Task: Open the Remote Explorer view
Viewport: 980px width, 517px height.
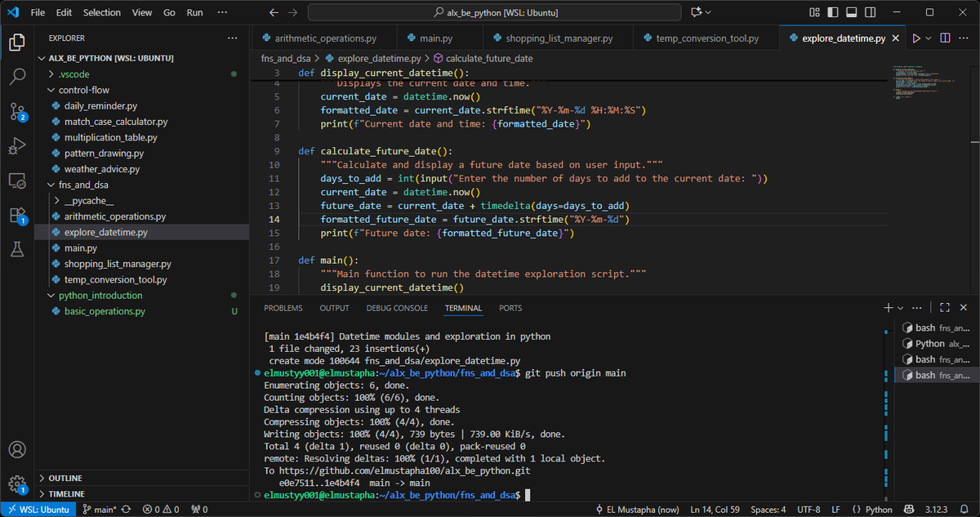Action: (x=17, y=181)
